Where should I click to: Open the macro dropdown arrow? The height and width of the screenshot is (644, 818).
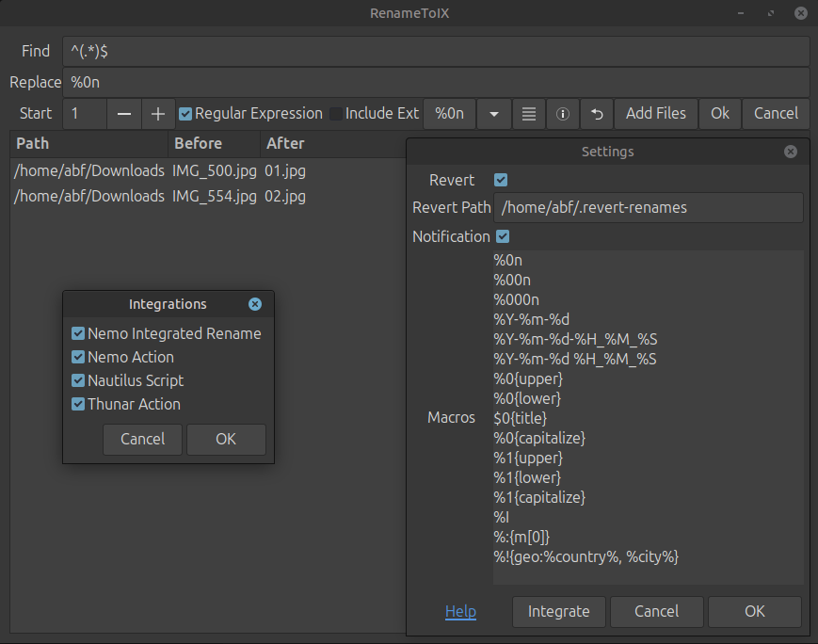click(494, 114)
